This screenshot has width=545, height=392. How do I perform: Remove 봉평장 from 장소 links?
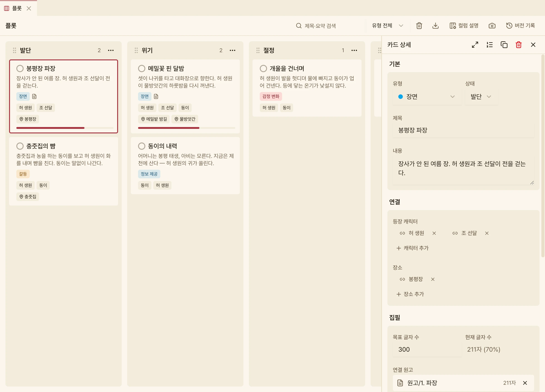(433, 279)
